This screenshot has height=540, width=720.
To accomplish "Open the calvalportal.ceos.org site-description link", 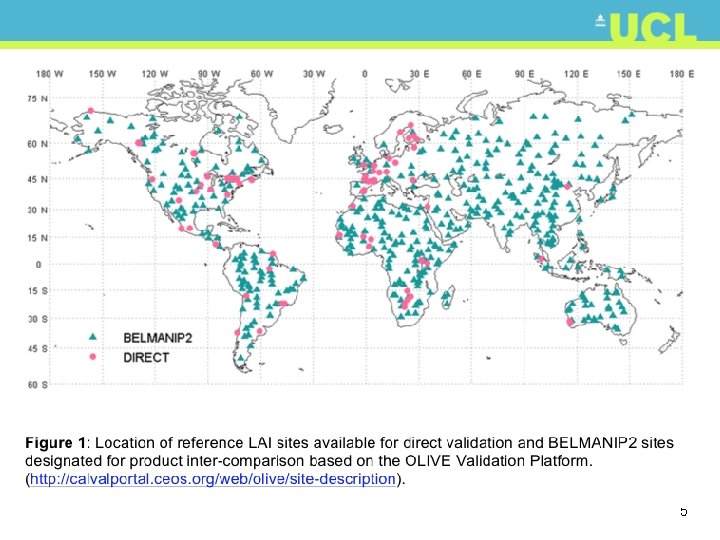I will click(213, 479).
